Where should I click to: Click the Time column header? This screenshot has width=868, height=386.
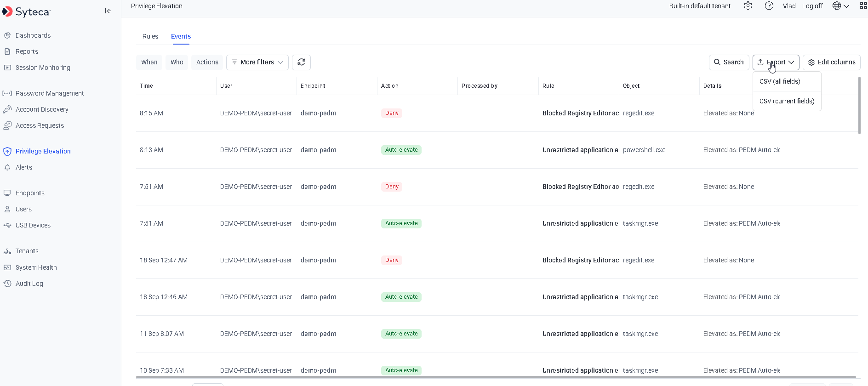coord(176,86)
